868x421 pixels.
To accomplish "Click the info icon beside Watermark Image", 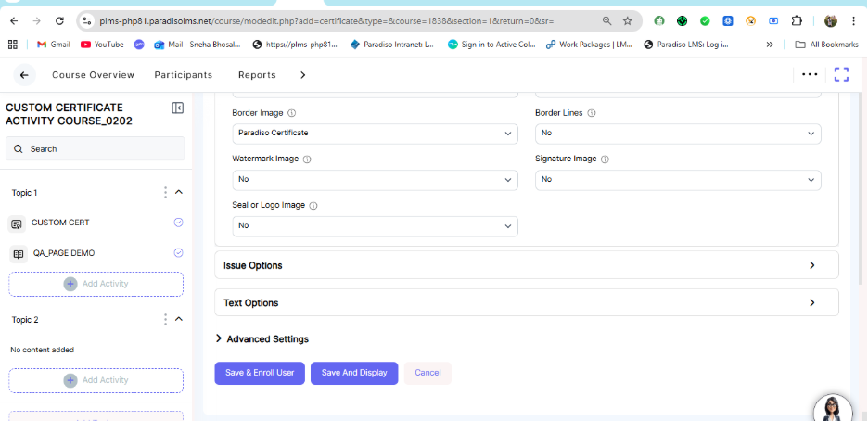I will tap(307, 159).
